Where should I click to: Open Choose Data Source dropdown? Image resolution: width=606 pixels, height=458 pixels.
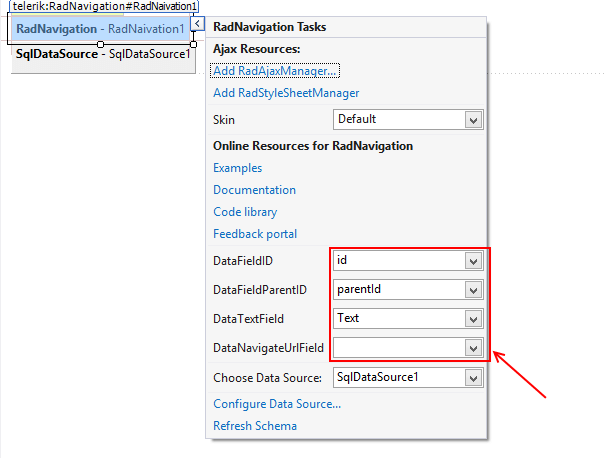(473, 378)
